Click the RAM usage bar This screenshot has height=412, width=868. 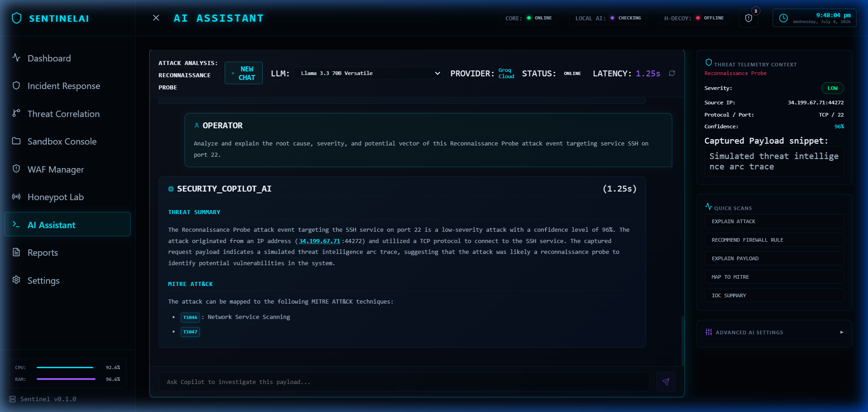(x=66, y=379)
